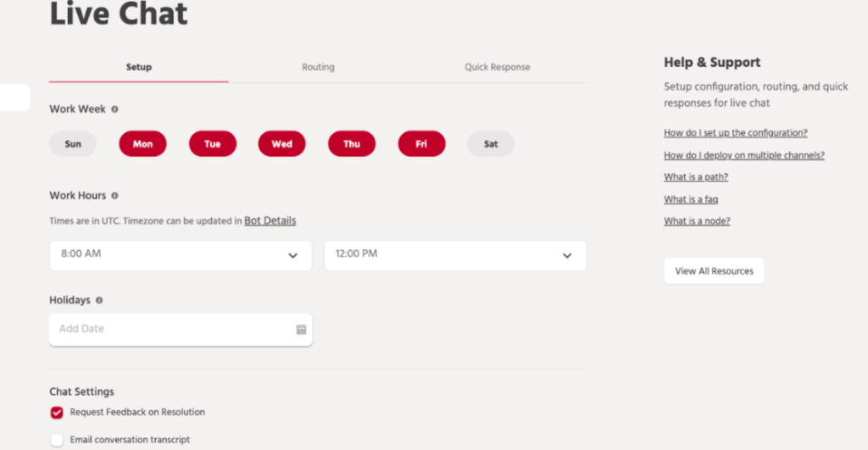The width and height of the screenshot is (868, 450).
Task: Enable Email conversation transcript checkbox
Action: (57, 440)
